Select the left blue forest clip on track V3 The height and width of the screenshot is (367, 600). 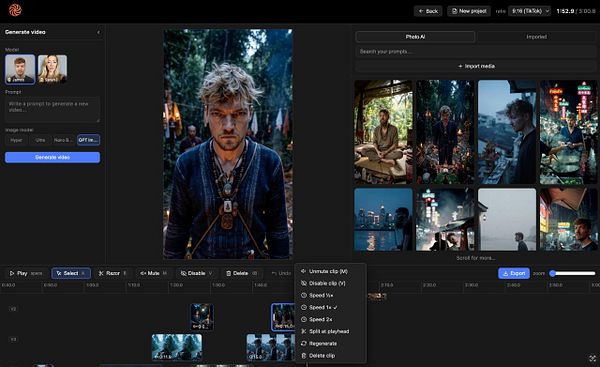(177, 347)
